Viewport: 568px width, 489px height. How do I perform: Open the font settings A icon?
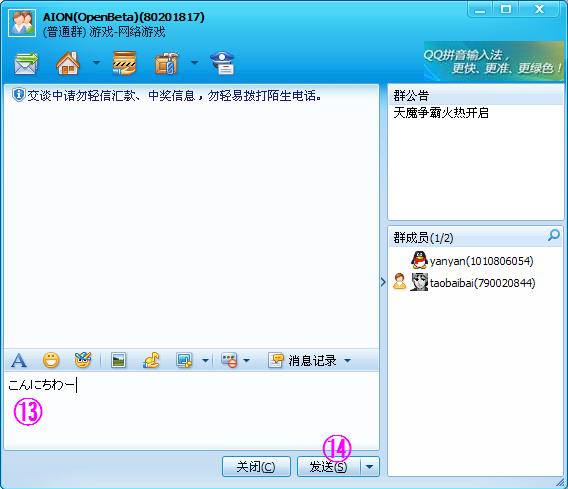[x=18, y=360]
